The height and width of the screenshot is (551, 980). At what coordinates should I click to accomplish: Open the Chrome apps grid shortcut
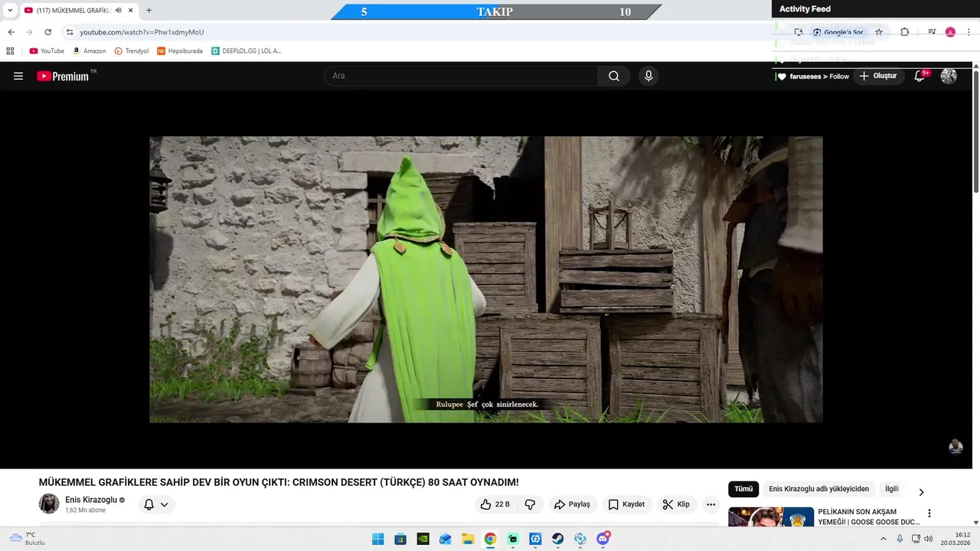coord(10,51)
